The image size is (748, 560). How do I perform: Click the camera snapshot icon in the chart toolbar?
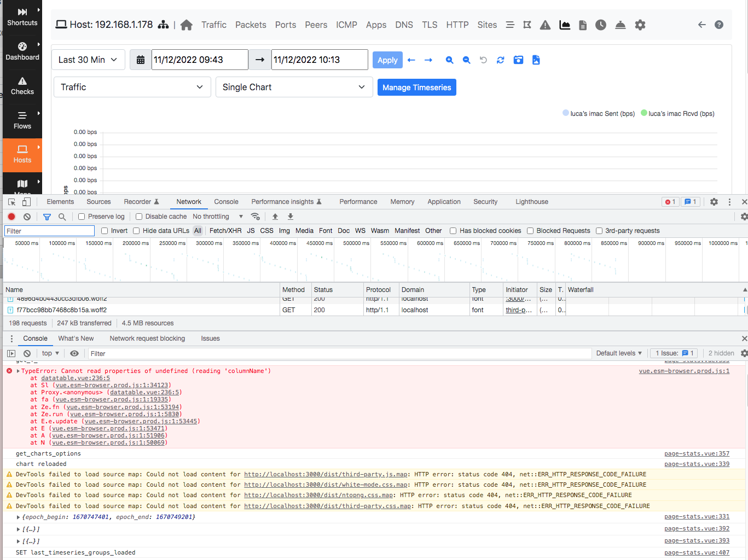(518, 60)
